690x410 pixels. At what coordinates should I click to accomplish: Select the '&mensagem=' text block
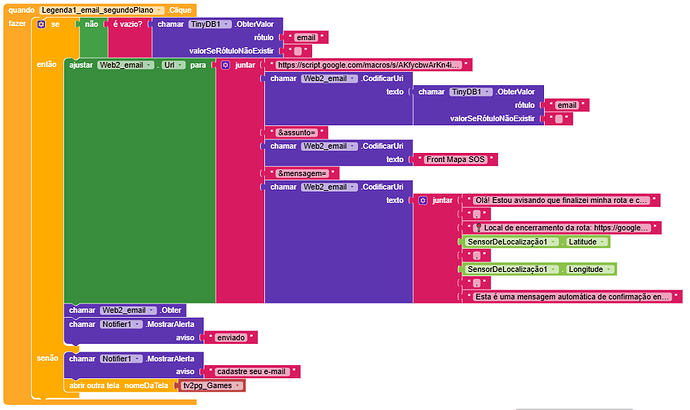point(302,173)
